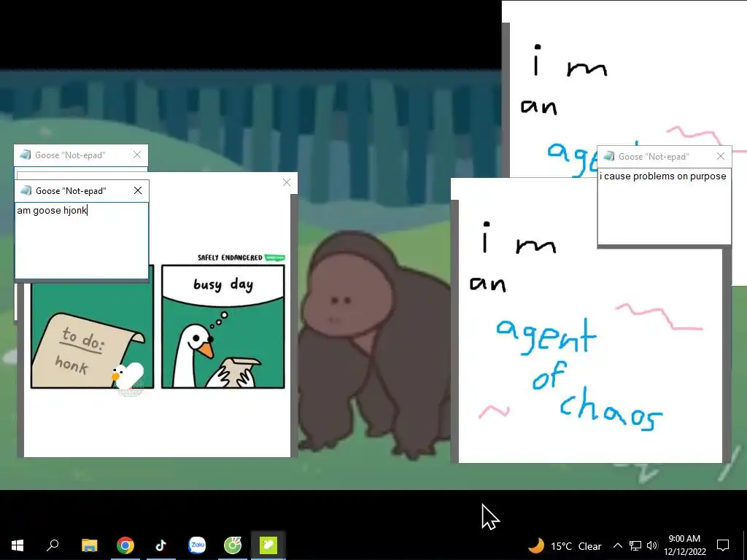Open TikTok app in taskbar
Image resolution: width=747 pixels, height=560 pixels.
tap(161, 545)
